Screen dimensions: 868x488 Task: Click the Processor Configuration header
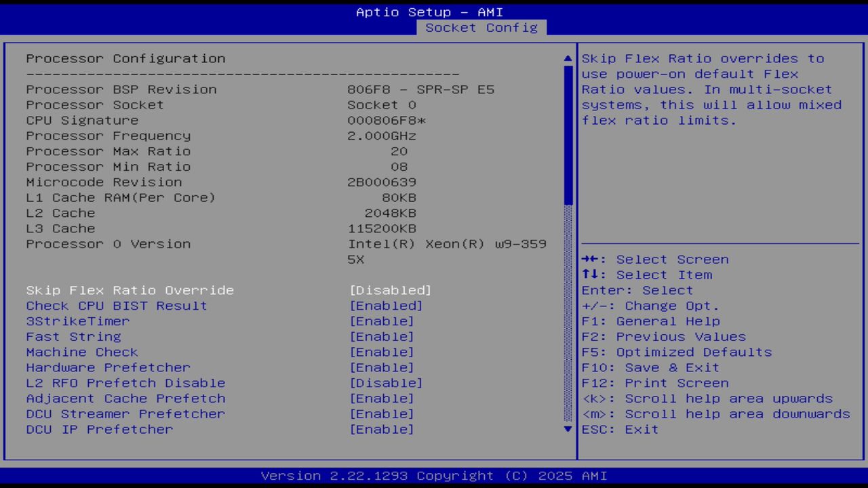pos(125,58)
